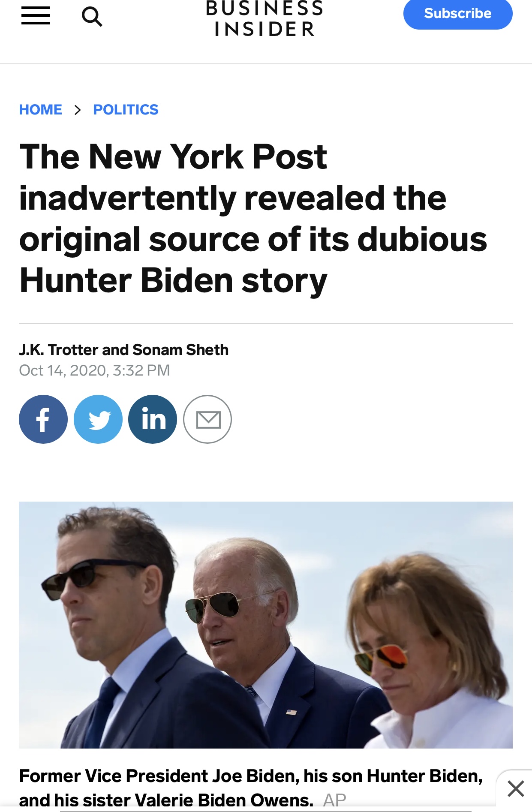The width and height of the screenshot is (532, 812).
Task: Open the POLITICS breadcrumb section
Action: pos(126,110)
